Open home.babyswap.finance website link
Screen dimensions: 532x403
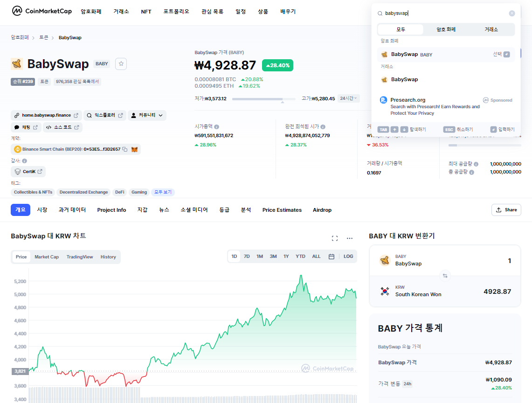click(x=47, y=115)
